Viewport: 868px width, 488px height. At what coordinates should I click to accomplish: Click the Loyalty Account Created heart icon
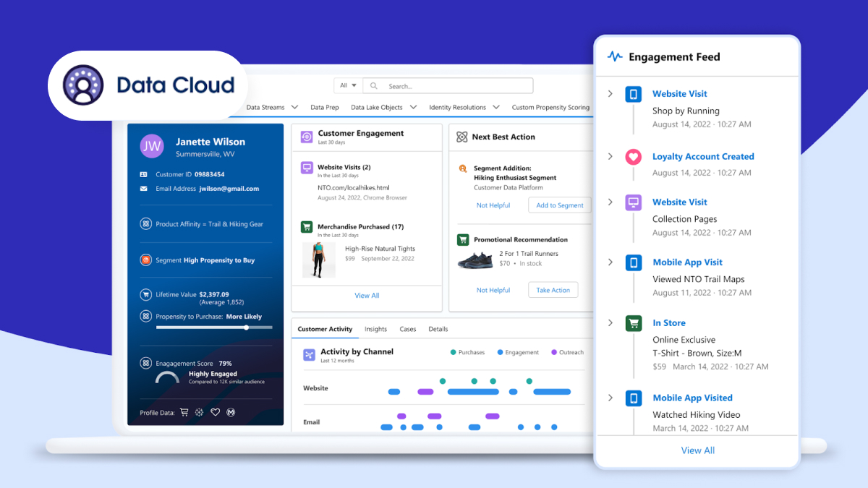pos(634,157)
